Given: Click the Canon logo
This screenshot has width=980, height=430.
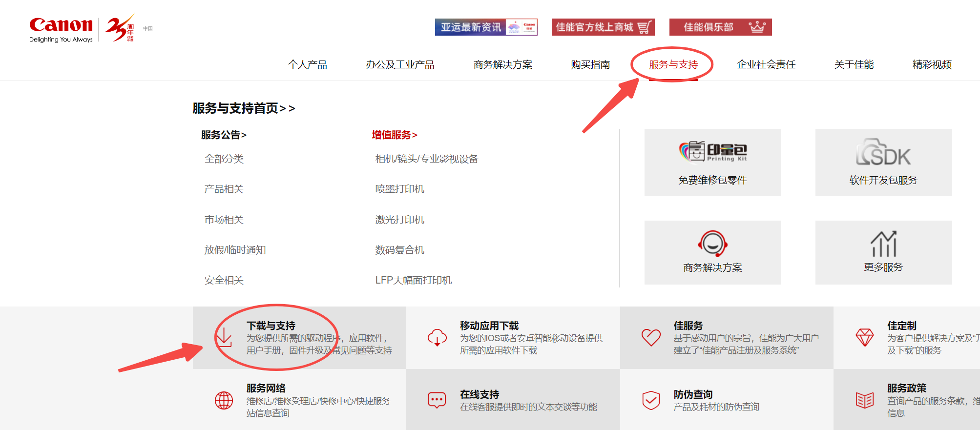Looking at the screenshot, I should point(61,25).
